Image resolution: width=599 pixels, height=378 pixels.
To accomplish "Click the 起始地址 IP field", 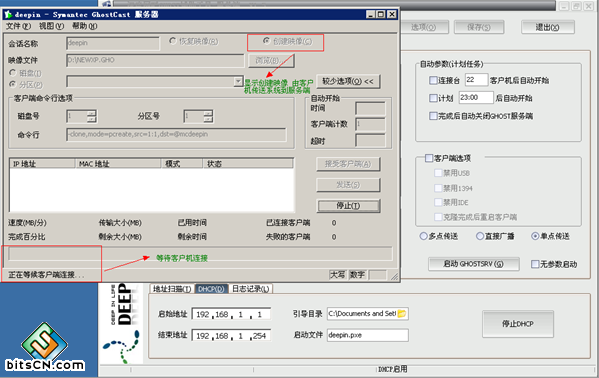I will point(232,314).
